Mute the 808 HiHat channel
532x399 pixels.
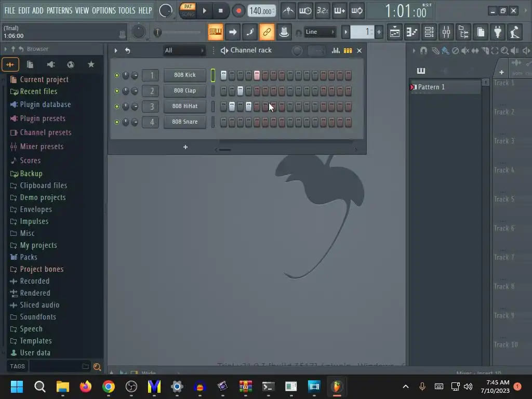(117, 107)
